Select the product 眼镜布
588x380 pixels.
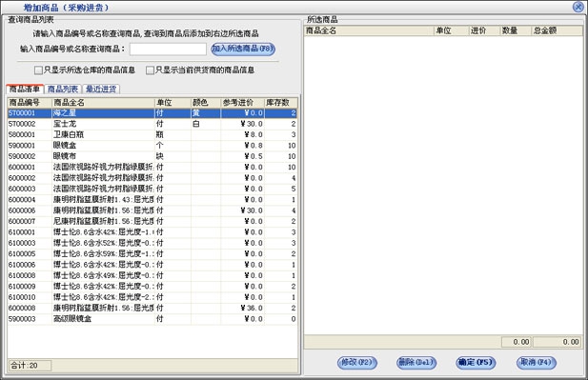pyautogui.click(x=152, y=156)
